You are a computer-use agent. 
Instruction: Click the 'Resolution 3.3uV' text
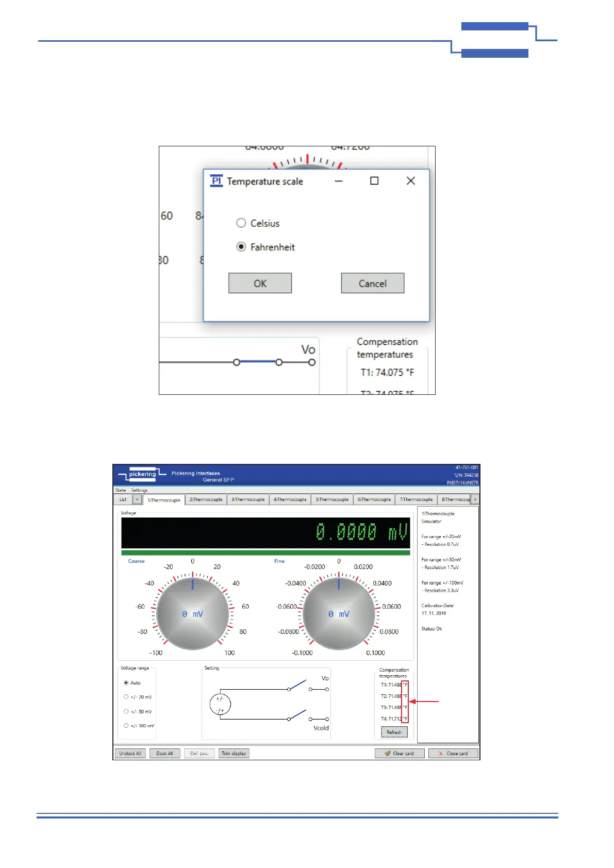[441, 591]
